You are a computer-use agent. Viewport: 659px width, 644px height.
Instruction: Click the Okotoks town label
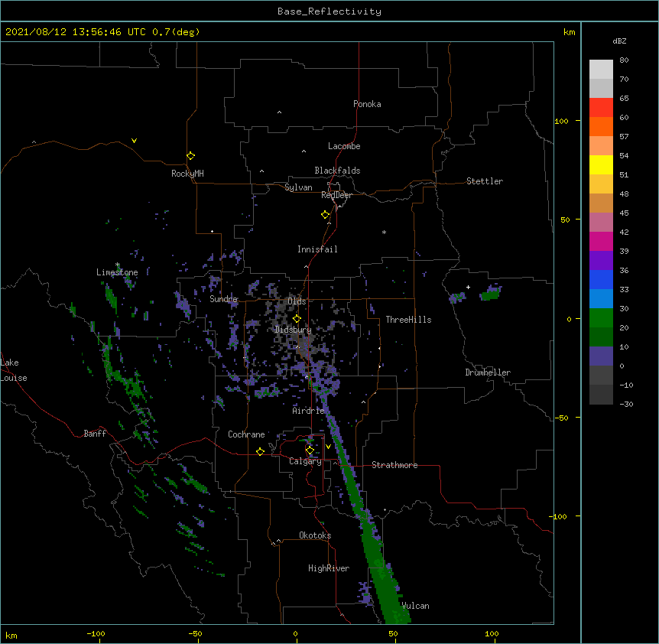pyautogui.click(x=315, y=535)
